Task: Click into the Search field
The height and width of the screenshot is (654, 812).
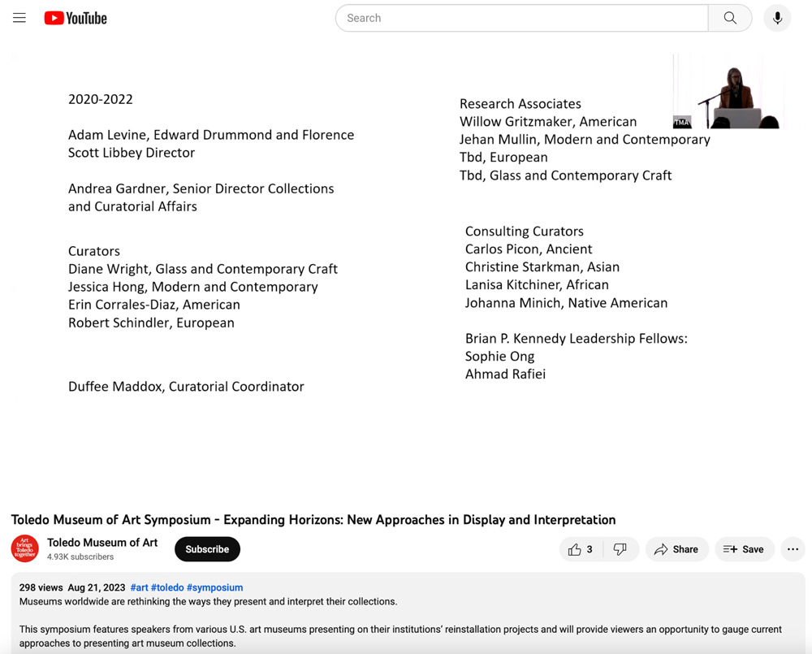Action: 521,18
